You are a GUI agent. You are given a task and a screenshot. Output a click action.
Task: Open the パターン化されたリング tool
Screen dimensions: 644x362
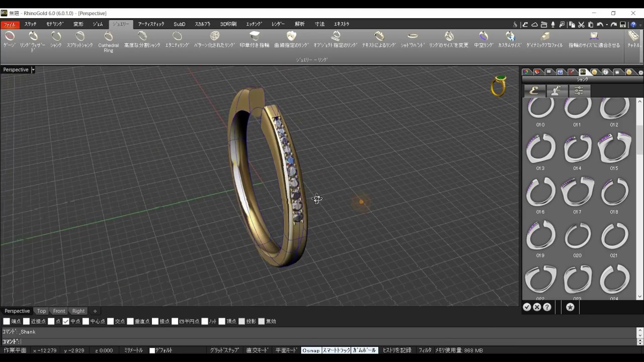point(215,40)
